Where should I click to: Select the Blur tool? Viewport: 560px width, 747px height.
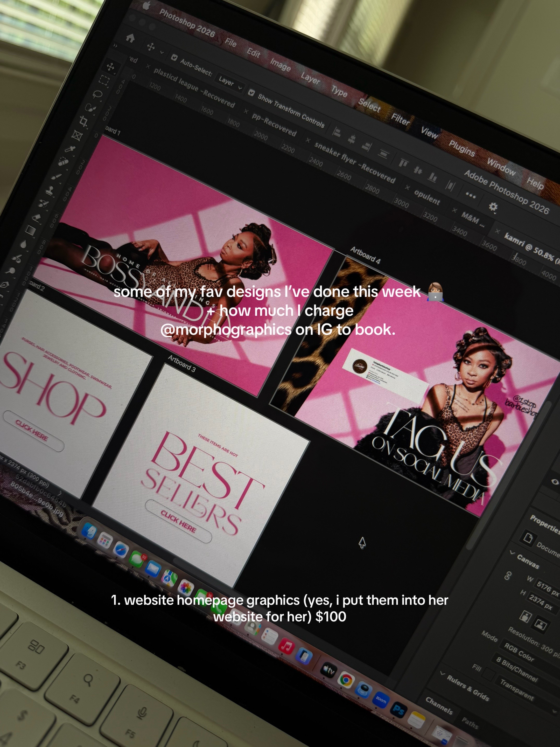pos(24,244)
